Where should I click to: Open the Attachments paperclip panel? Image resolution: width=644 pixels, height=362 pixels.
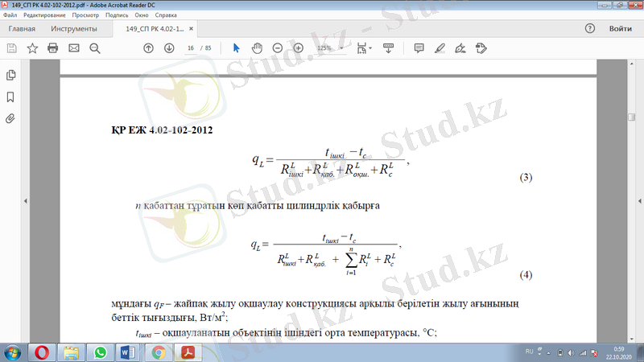10,118
